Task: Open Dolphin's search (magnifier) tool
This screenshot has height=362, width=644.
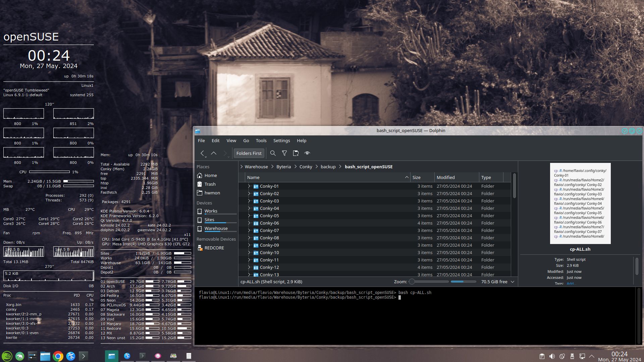Action: pyautogui.click(x=273, y=153)
